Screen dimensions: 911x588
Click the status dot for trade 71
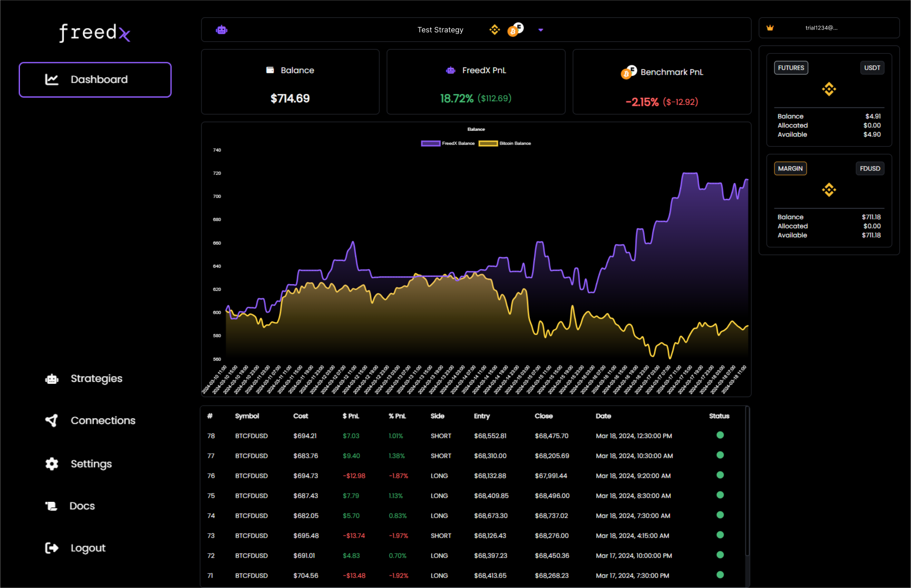[x=720, y=575]
